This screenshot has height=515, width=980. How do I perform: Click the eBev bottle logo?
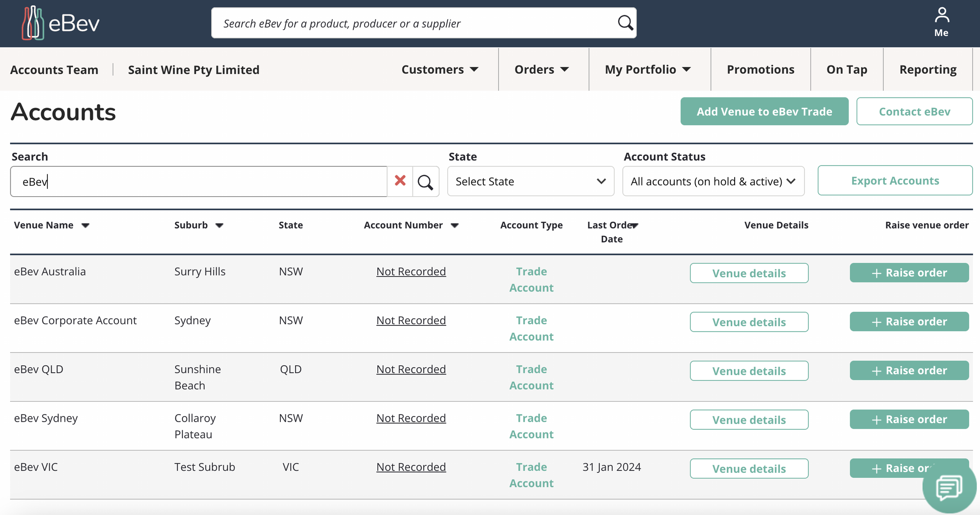click(33, 23)
